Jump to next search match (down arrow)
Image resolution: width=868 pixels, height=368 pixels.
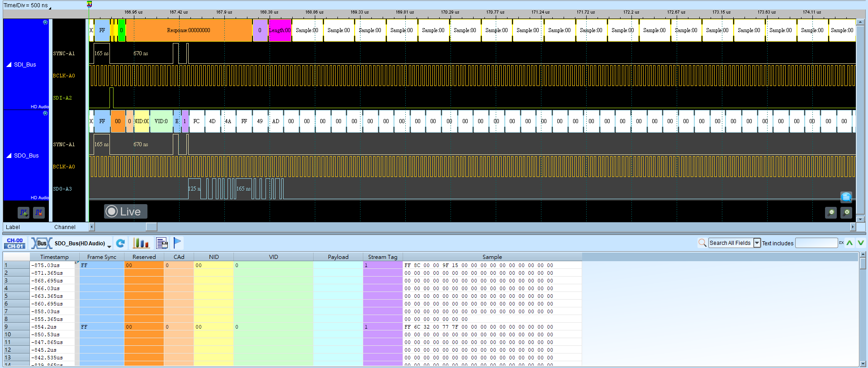(x=861, y=243)
